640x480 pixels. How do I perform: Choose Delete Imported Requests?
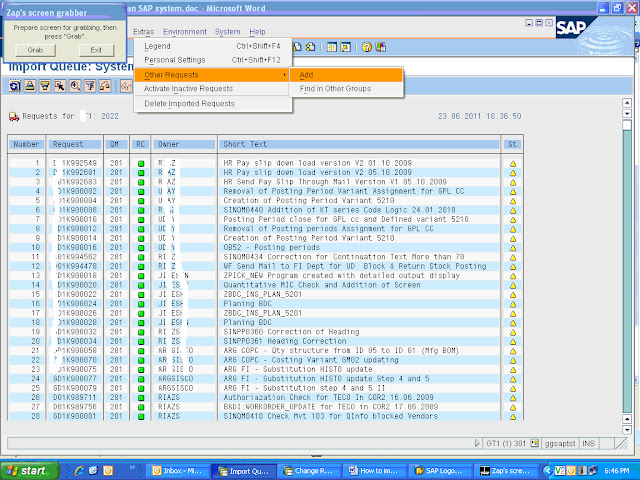click(x=213, y=104)
